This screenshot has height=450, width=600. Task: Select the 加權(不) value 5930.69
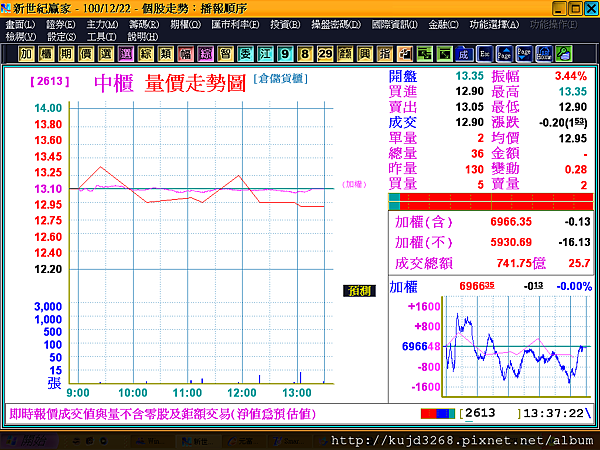pos(511,242)
